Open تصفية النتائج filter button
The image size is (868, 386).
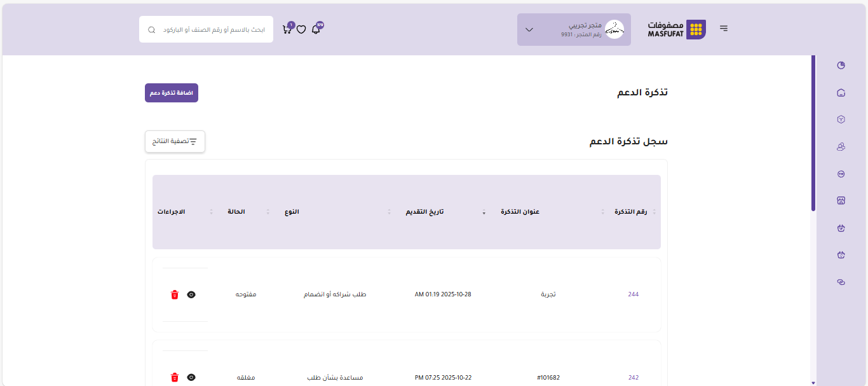pos(175,141)
